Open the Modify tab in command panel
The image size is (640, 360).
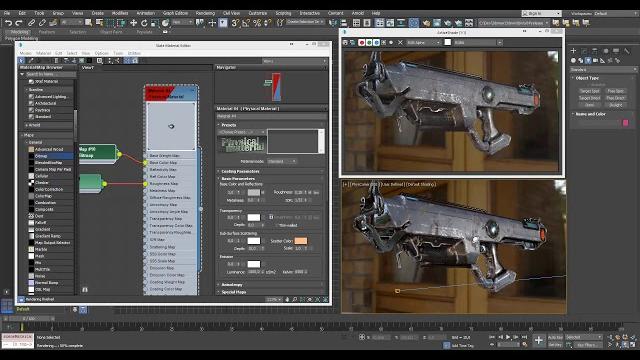584,51
